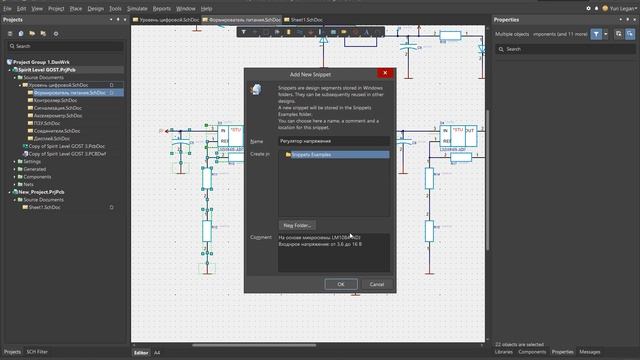Open the Libraries panel tab
640x360 pixels.
504,352
